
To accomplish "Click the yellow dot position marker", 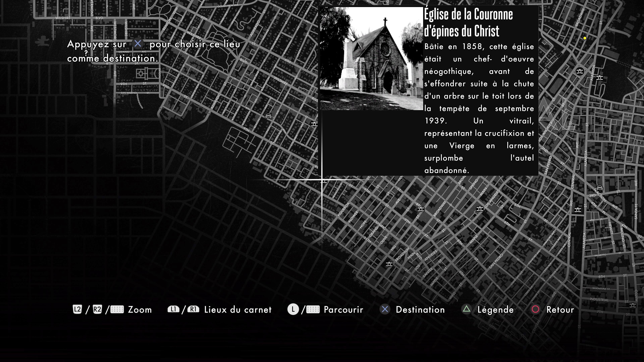I will (x=585, y=38).
